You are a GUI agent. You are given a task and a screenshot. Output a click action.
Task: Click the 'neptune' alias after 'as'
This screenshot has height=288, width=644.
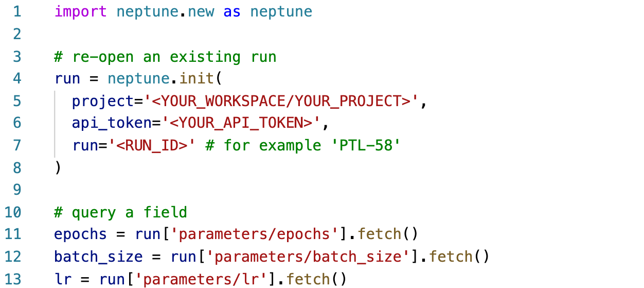281,12
